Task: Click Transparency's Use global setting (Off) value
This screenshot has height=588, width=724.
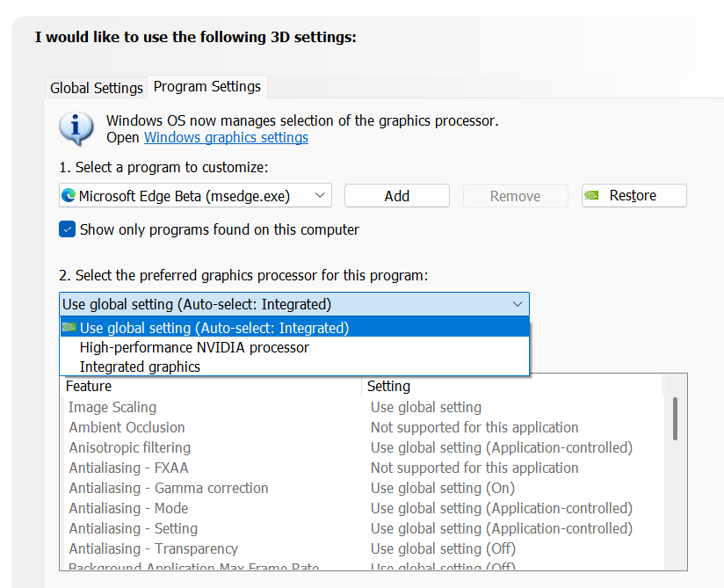Action: [x=443, y=548]
